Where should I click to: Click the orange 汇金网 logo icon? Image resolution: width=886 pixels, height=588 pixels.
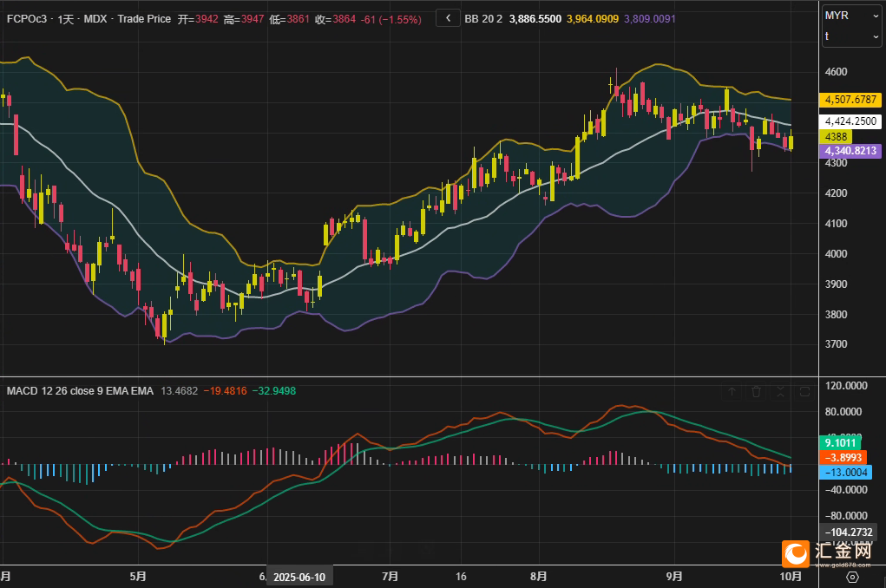[x=796, y=553]
